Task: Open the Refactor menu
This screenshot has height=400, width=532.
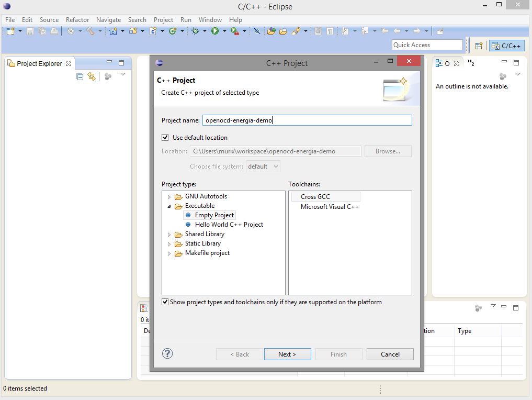Action: pyautogui.click(x=77, y=20)
